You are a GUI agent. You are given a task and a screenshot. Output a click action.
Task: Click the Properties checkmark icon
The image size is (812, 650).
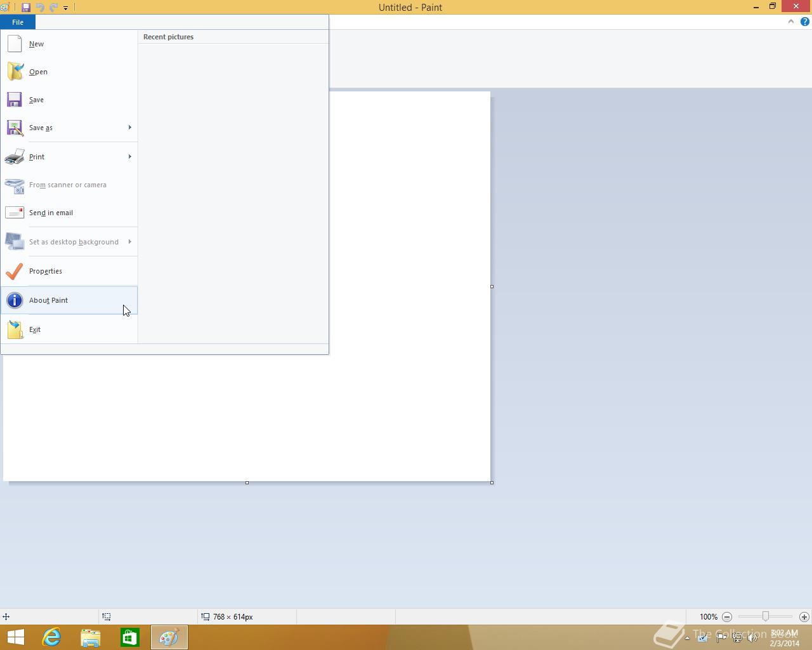(15, 271)
